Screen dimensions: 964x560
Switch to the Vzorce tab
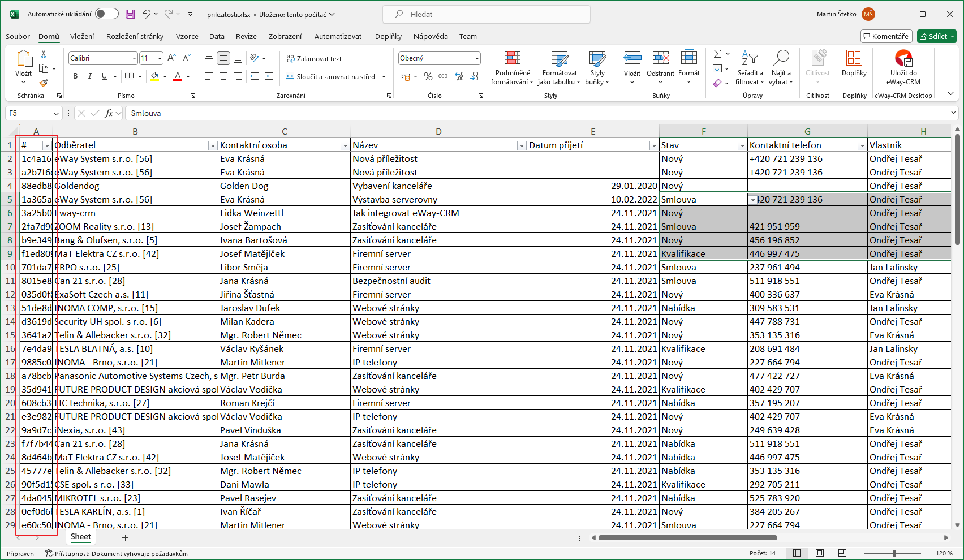[x=187, y=36]
